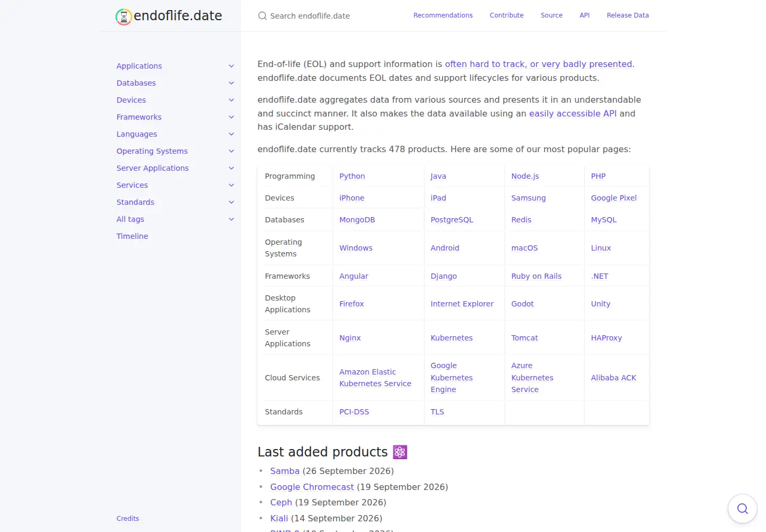Expand the All tags chevron
Screen dimensions: 766x532
(231, 219)
